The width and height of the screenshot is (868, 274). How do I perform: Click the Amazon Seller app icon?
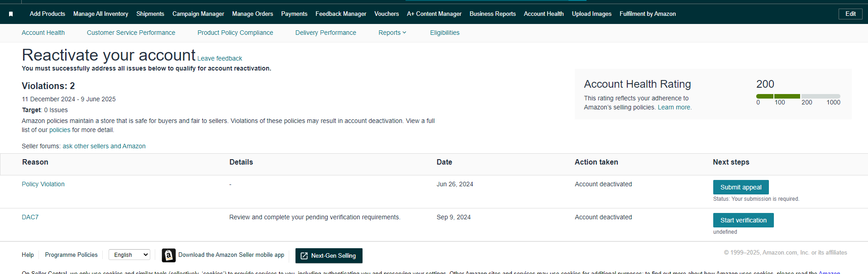[x=168, y=255]
